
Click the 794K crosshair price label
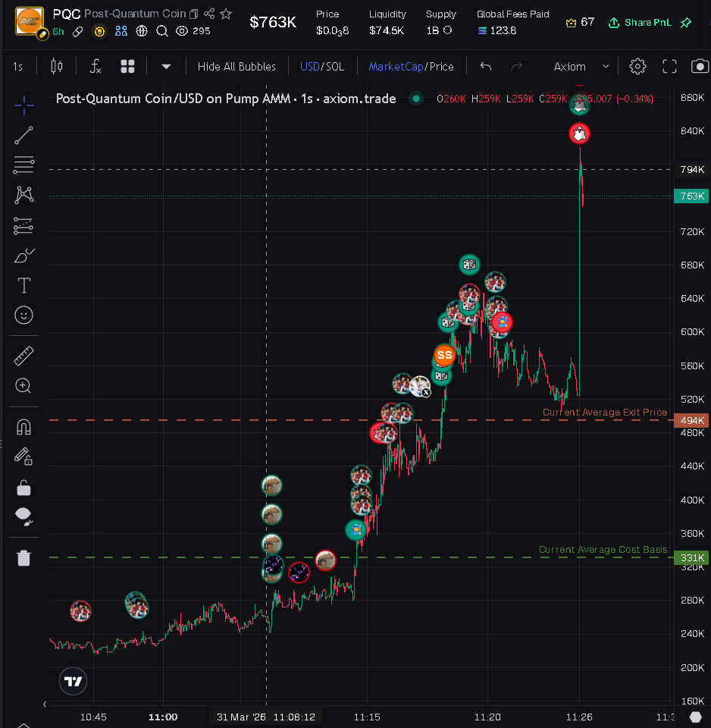(x=691, y=169)
